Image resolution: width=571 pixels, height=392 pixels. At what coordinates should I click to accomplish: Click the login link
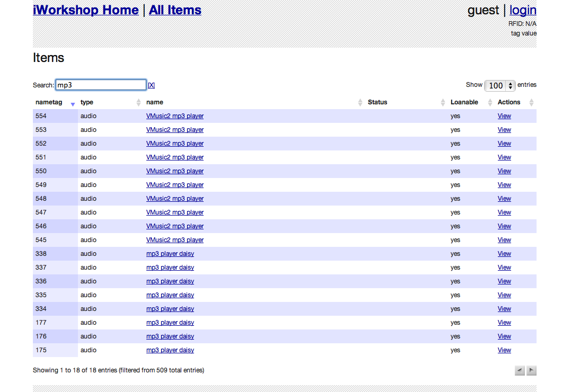523,10
